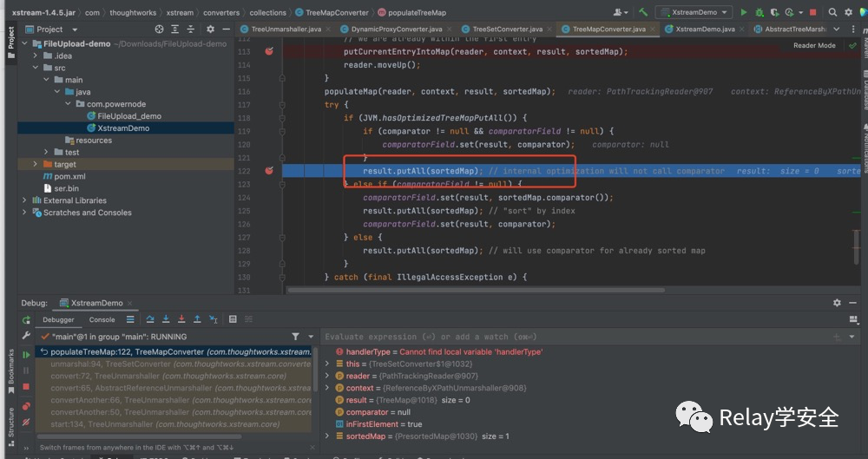Toggle Reader Mode in the editor
This screenshot has width=868, height=459.
(814, 45)
